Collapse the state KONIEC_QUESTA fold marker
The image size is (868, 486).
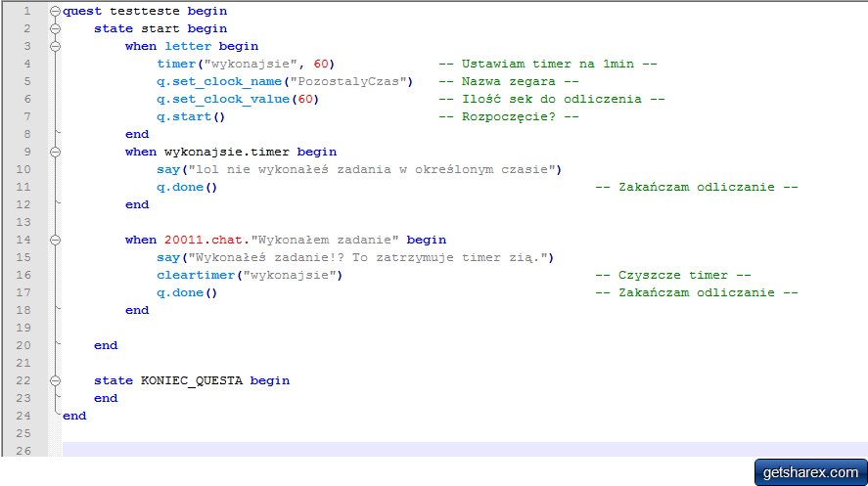click(55, 381)
